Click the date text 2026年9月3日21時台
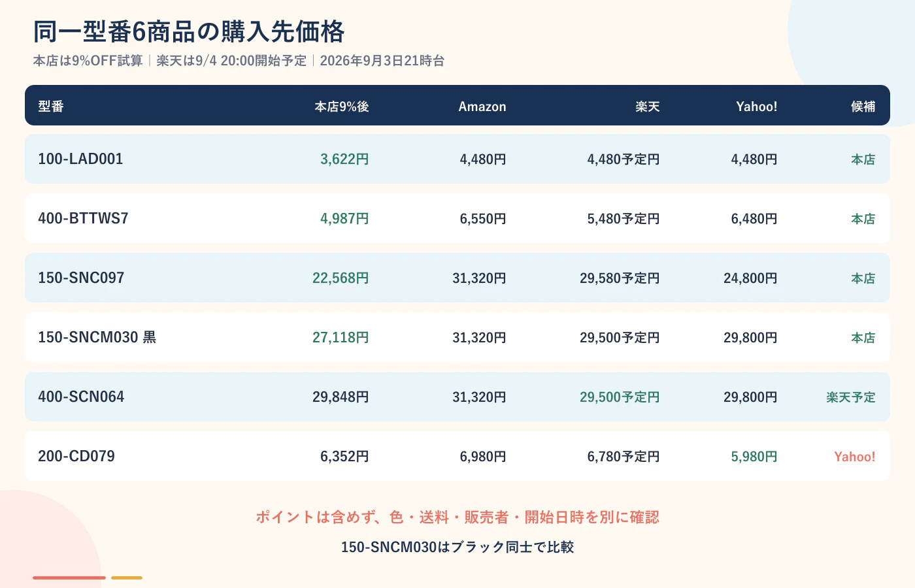The height and width of the screenshot is (588, 915). coord(382,61)
